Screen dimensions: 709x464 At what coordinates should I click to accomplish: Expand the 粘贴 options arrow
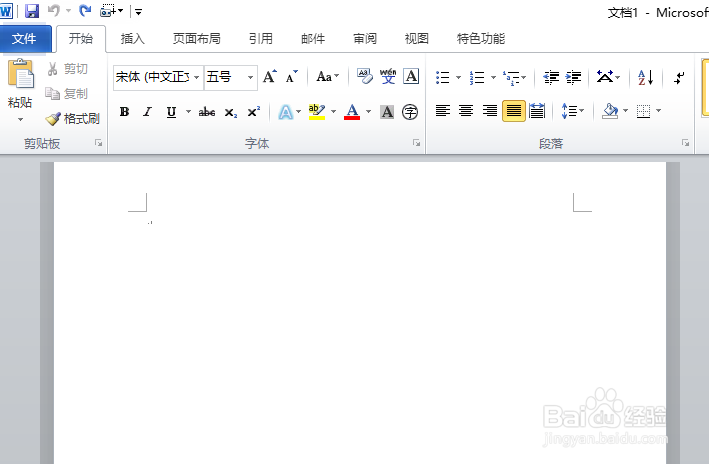(20, 120)
